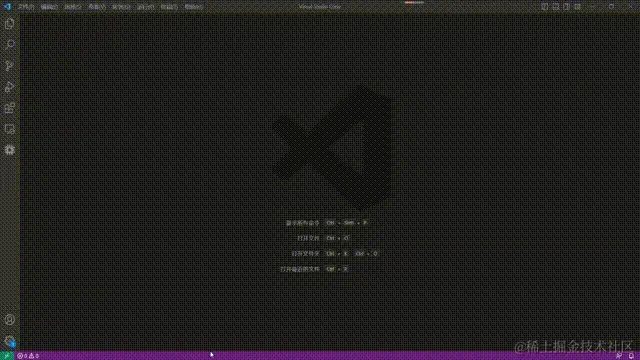The height and width of the screenshot is (360, 640).
Task: Open the Run and Debug view
Action: click(10, 87)
